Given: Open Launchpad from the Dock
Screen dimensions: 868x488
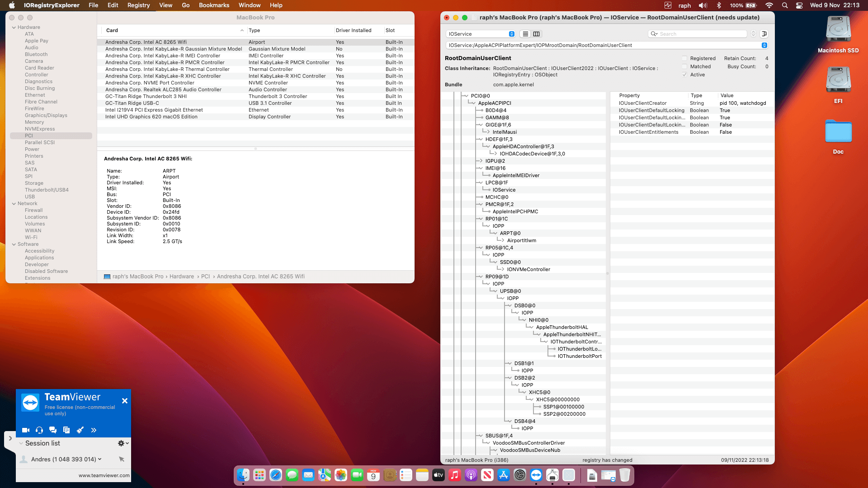Looking at the screenshot, I should point(259,475).
